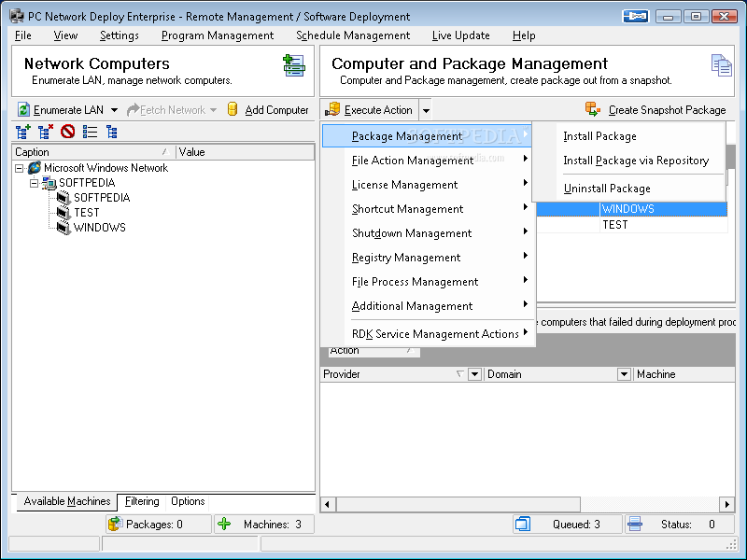Open the View menu
Image resolution: width=747 pixels, height=560 pixels.
(x=65, y=35)
